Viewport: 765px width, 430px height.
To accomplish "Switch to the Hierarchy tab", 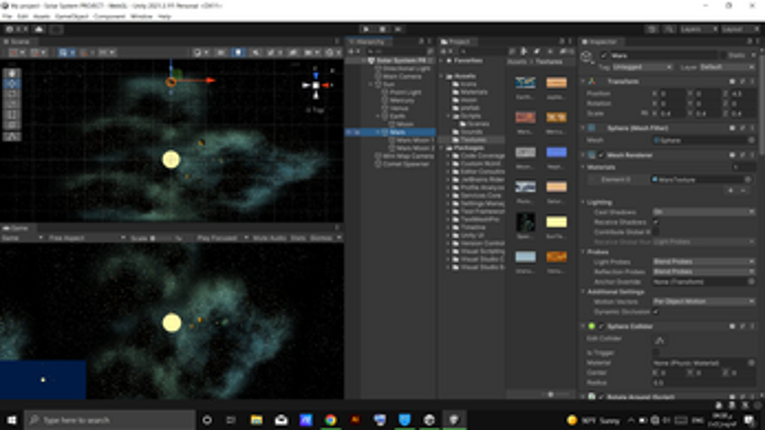I will coord(369,42).
